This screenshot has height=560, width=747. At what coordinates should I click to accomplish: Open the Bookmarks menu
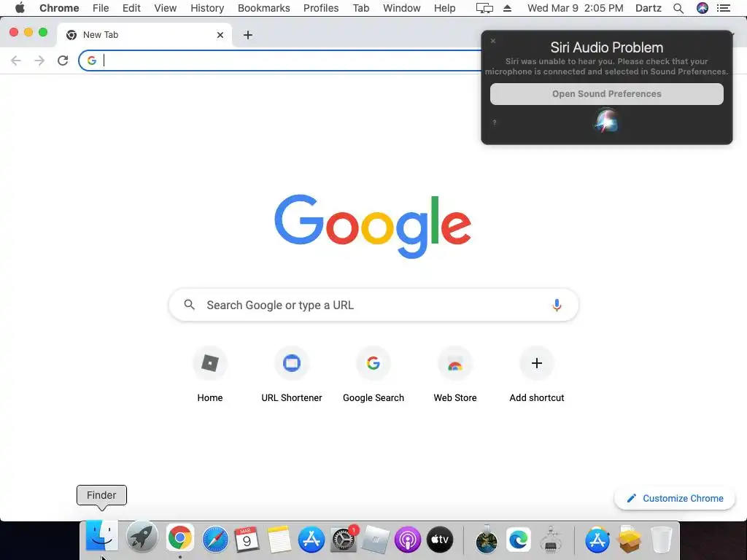click(x=264, y=8)
